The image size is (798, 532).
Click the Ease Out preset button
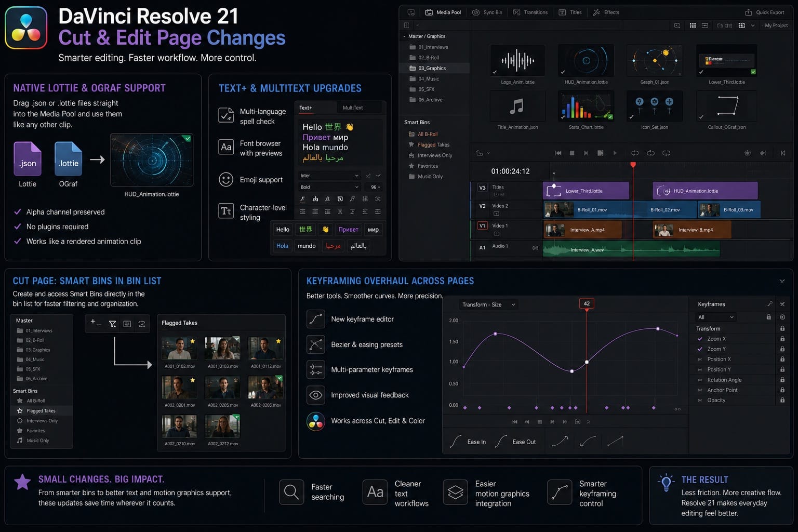(x=515, y=442)
